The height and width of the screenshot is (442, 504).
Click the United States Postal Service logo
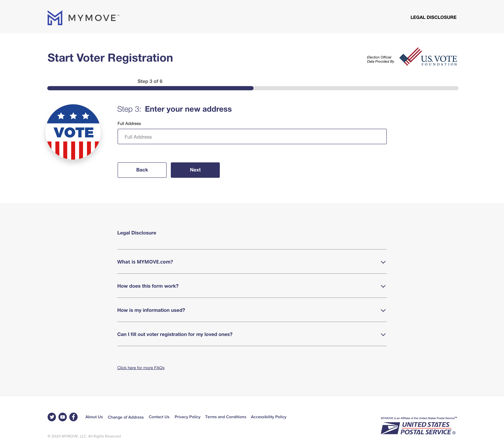pos(418,428)
